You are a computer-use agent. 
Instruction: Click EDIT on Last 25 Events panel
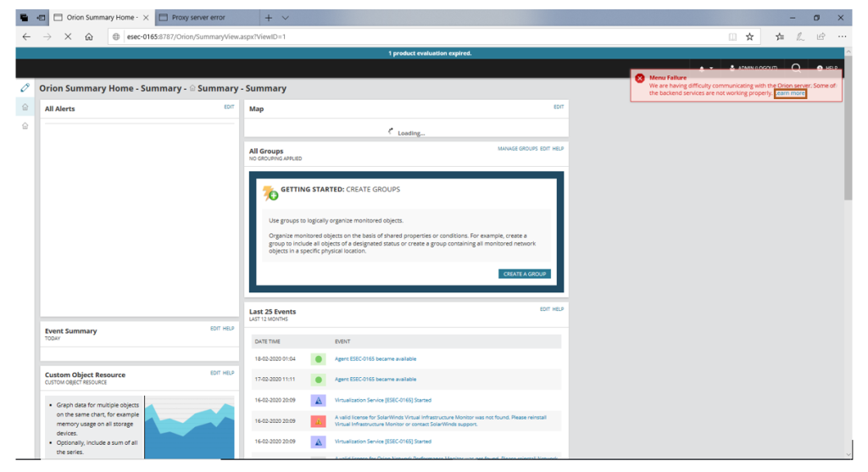click(545, 309)
